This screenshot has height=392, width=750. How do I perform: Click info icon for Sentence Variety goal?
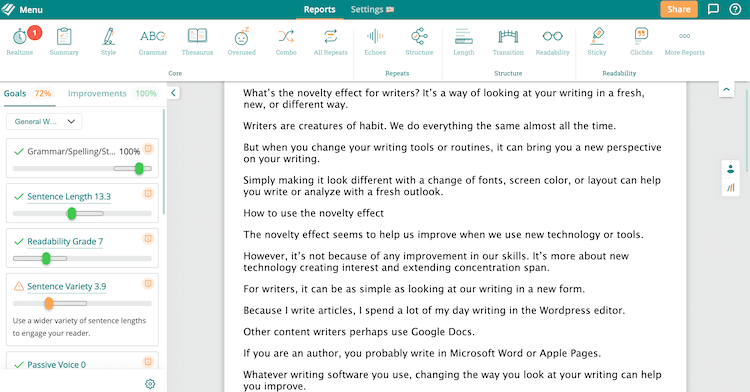148,283
